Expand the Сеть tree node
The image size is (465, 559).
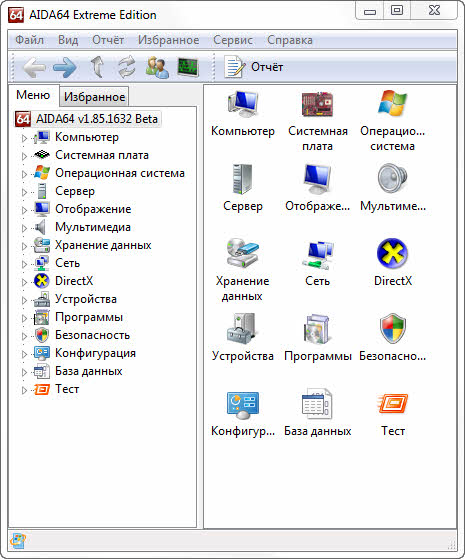click(24, 264)
